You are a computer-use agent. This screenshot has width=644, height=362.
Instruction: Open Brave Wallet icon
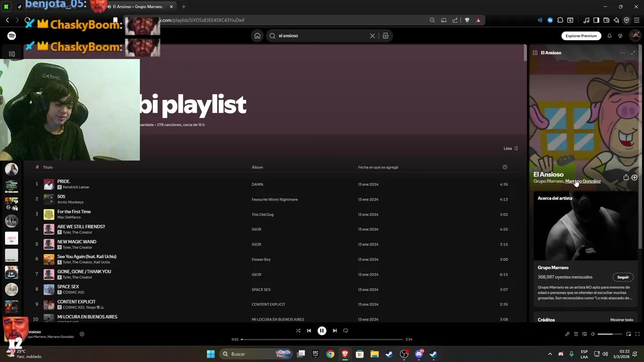pos(606,20)
